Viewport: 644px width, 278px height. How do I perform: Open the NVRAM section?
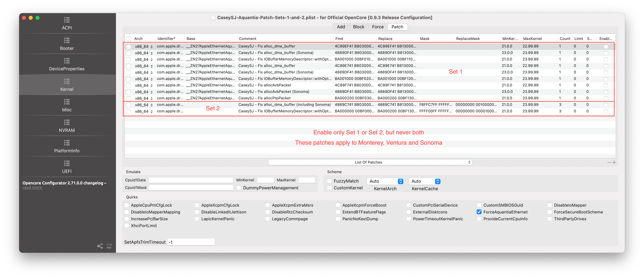67,126
